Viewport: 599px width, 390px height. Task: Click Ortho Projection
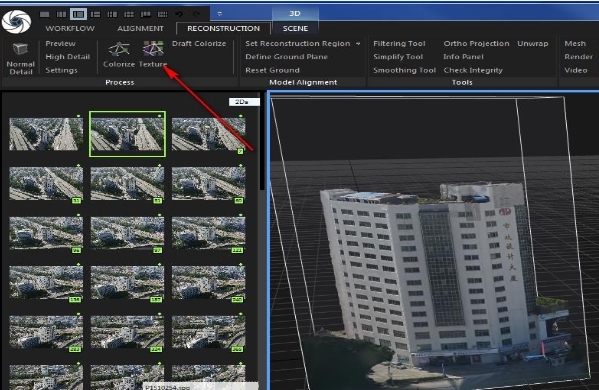click(x=476, y=44)
